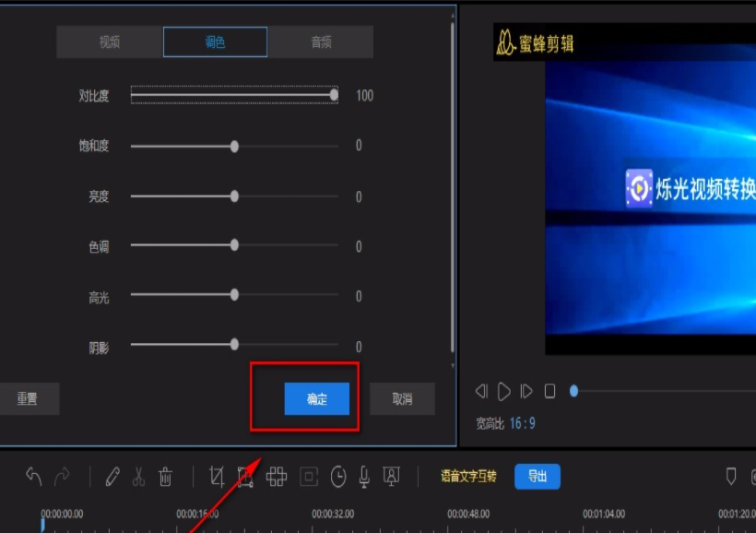
Task: Open the 音频 tab
Action: [321, 42]
